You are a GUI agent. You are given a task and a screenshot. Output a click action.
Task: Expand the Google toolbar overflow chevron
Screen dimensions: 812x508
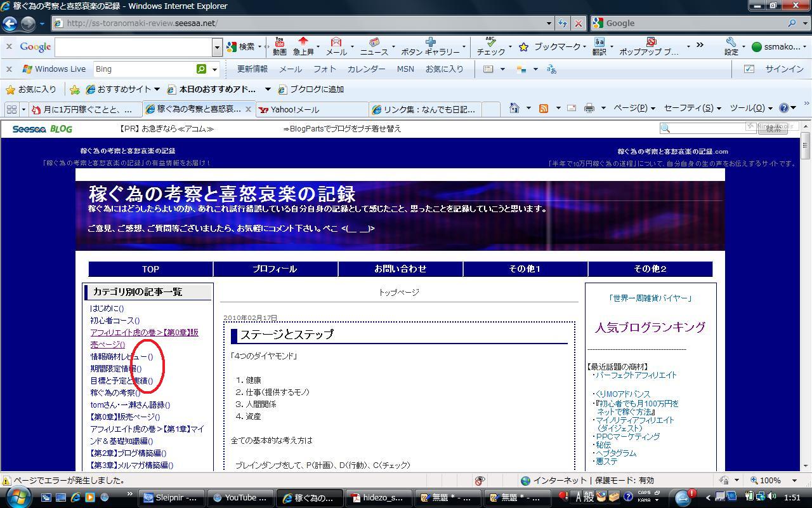coord(700,46)
